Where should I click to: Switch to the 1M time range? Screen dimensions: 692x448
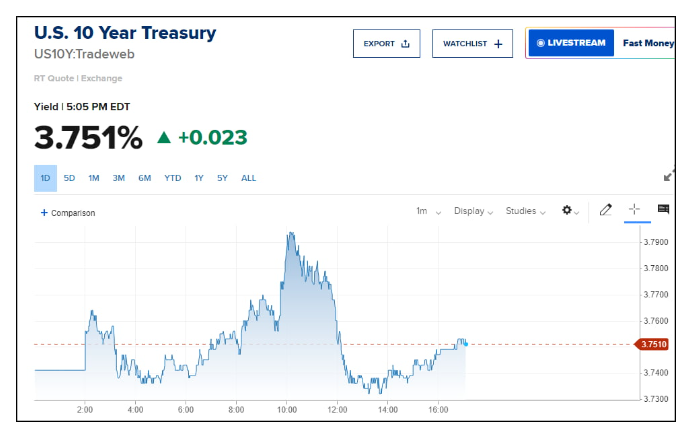point(94,178)
